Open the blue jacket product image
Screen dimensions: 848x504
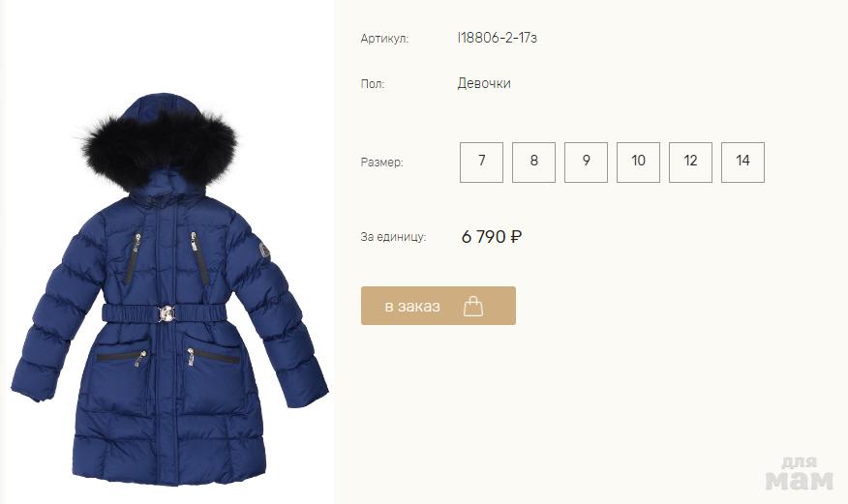tap(168, 289)
